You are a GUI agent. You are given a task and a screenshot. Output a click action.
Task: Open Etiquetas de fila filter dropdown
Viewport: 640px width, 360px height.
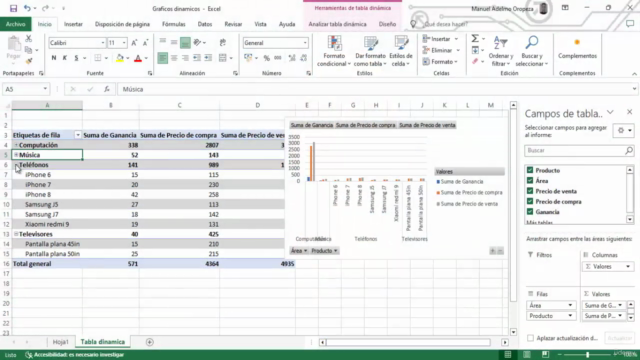tap(78, 135)
